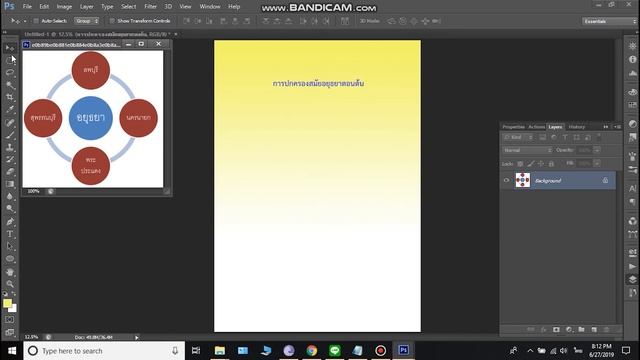Change screen mode icon in toolbox
This screenshot has width=640, height=360.
pos(10,332)
